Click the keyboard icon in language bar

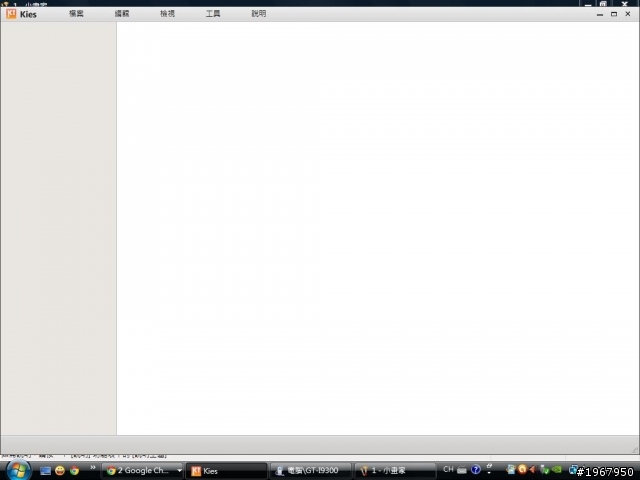point(462,470)
